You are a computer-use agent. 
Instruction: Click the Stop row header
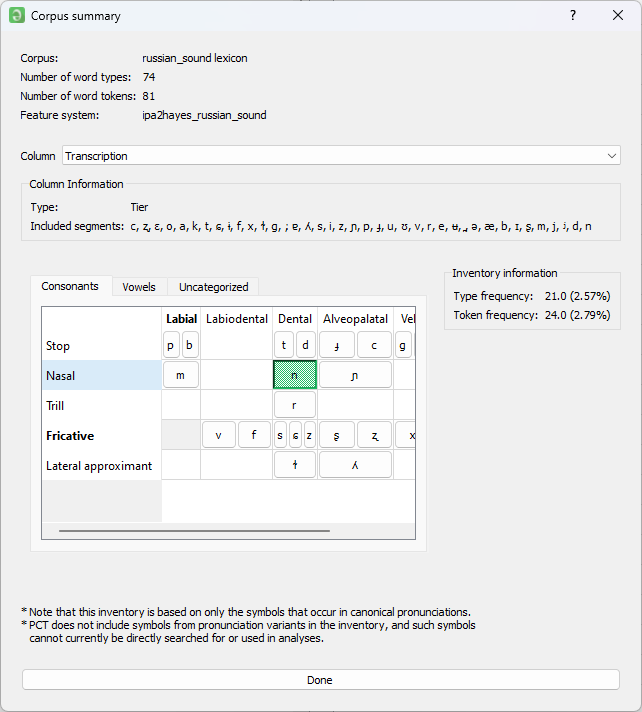(102, 346)
